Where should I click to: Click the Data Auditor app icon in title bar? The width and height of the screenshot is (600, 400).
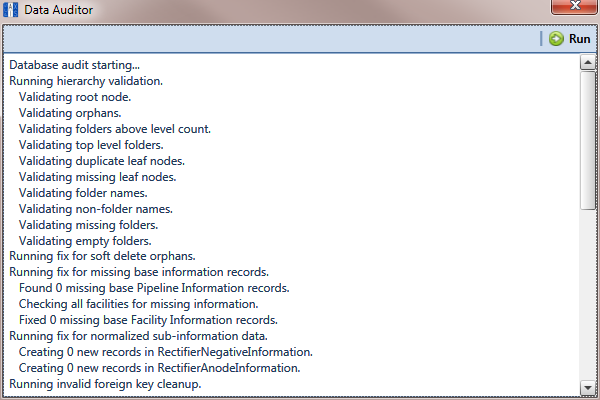pos(10,10)
